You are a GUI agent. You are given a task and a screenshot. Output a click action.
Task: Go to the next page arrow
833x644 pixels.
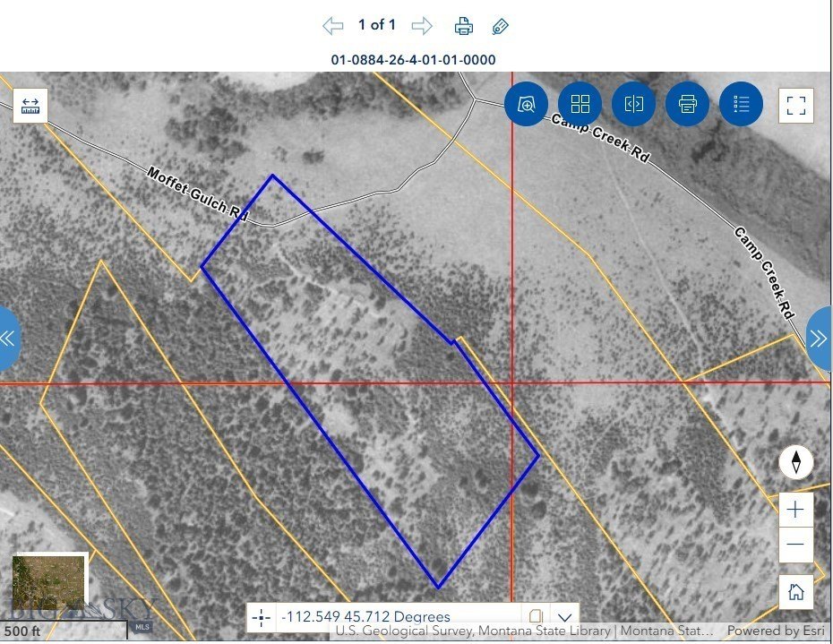click(x=422, y=25)
